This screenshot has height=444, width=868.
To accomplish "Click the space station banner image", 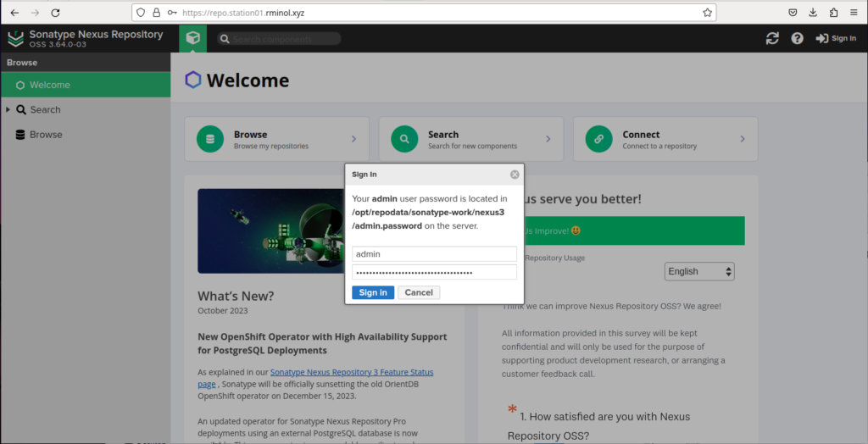I will [x=271, y=230].
